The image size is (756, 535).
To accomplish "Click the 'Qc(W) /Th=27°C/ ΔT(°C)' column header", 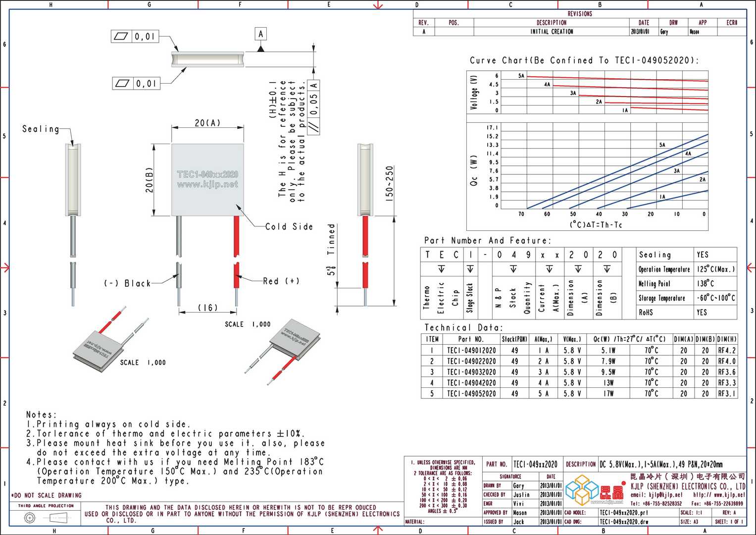I will [x=629, y=339].
